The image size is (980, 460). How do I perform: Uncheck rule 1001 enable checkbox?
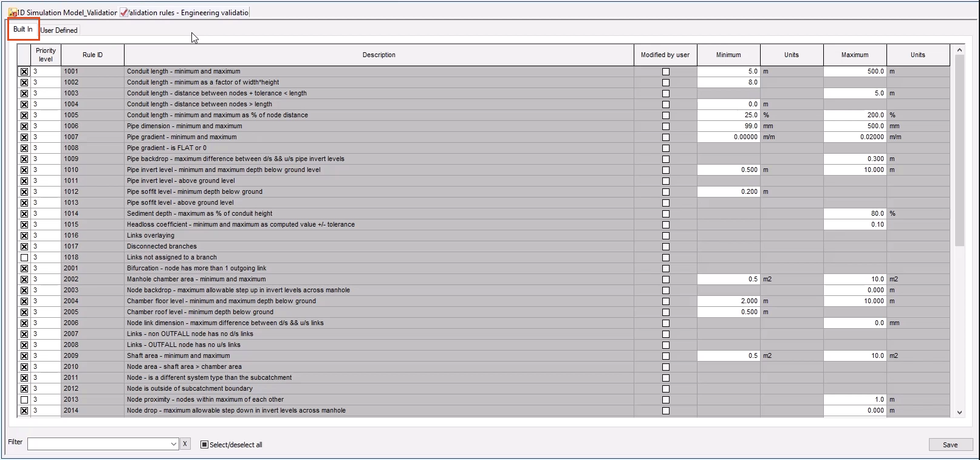click(24, 72)
